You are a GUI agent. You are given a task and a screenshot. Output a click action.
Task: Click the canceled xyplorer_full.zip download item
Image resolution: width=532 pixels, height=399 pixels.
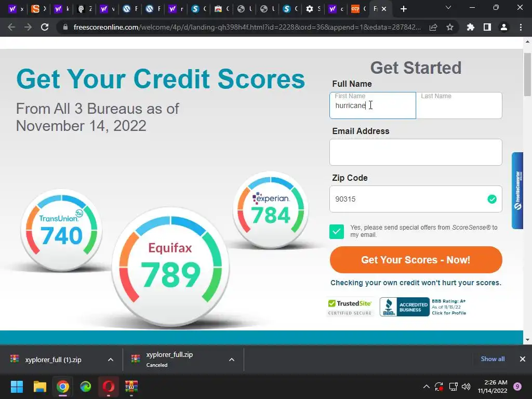[170, 360]
